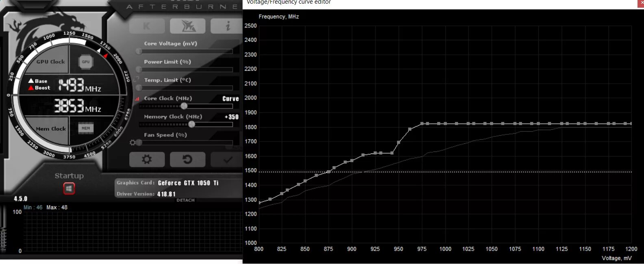This screenshot has height=264, width=644.
Task: Click the Voltage, mV axis label
Action: click(x=617, y=258)
